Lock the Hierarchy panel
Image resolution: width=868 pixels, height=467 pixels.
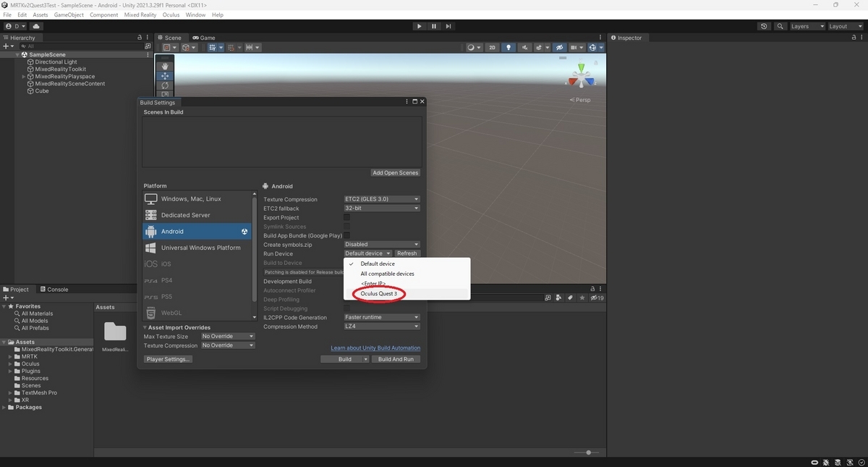(x=140, y=38)
